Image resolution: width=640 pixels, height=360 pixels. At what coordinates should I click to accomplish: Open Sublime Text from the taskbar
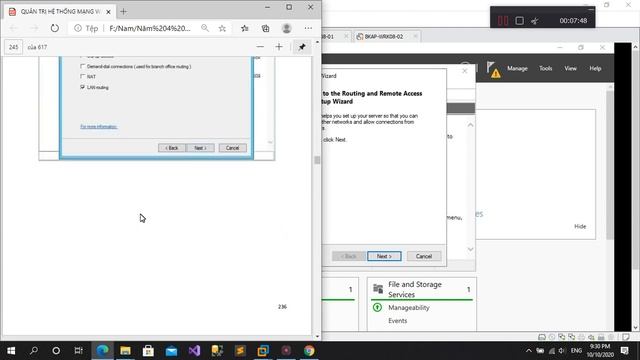(240, 351)
